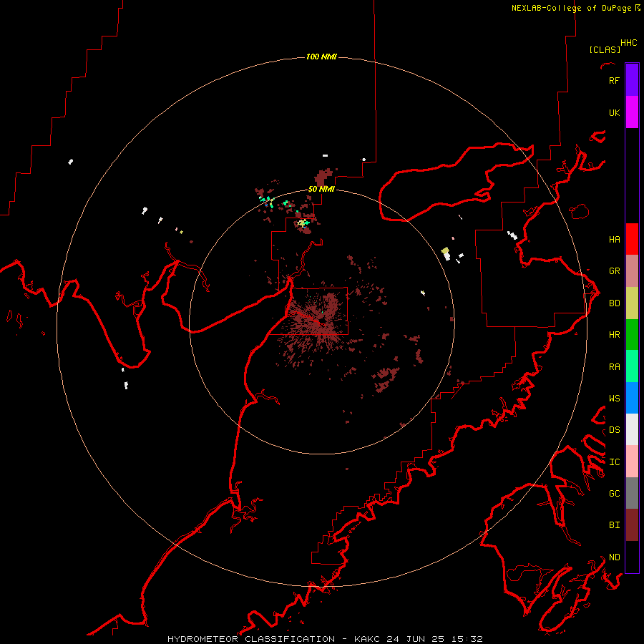Click the 'WS' legend label
The height and width of the screenshot is (644, 644).
coord(614,398)
